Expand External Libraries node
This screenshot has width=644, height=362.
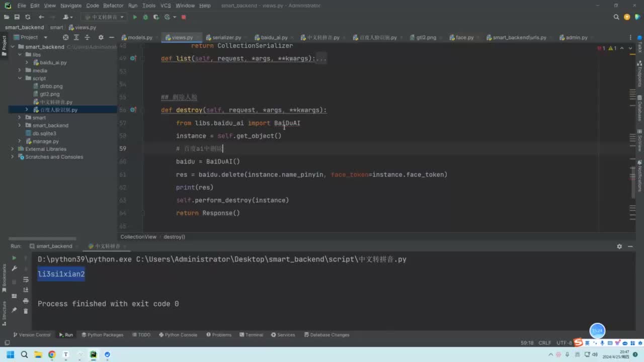[13, 149]
